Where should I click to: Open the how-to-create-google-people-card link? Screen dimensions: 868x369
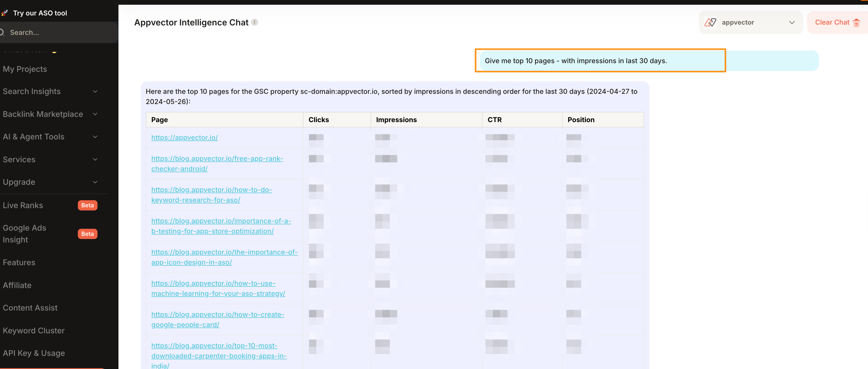click(x=218, y=319)
